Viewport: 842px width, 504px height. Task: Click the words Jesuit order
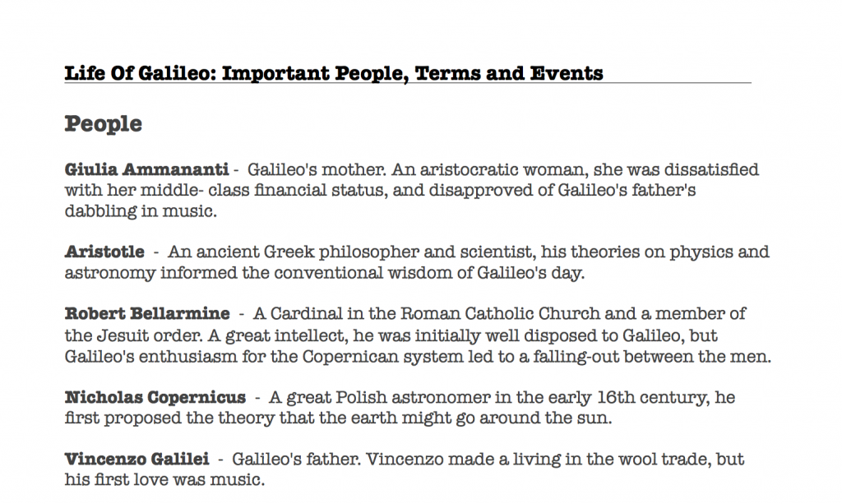[150, 335]
